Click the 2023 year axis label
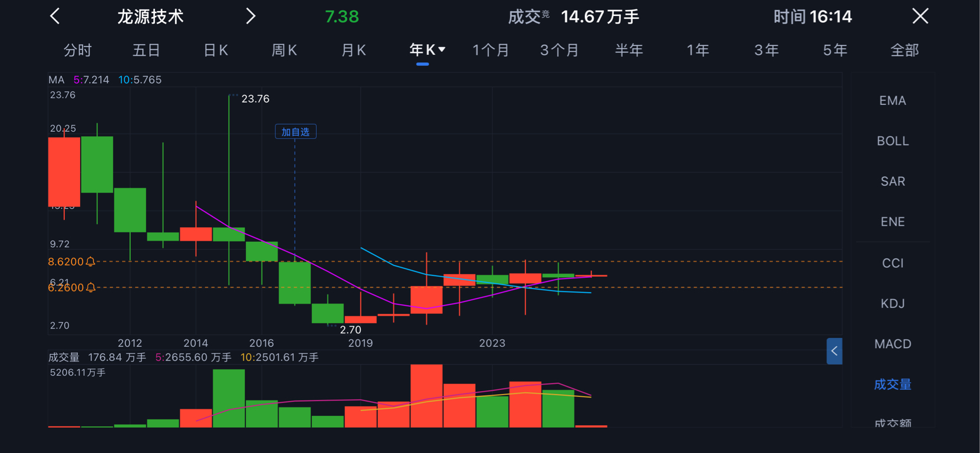 [492, 343]
